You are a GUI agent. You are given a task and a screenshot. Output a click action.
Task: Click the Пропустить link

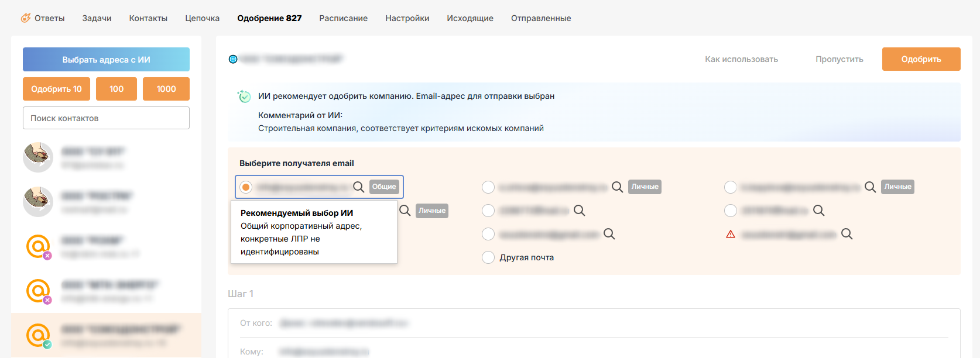[x=839, y=59]
